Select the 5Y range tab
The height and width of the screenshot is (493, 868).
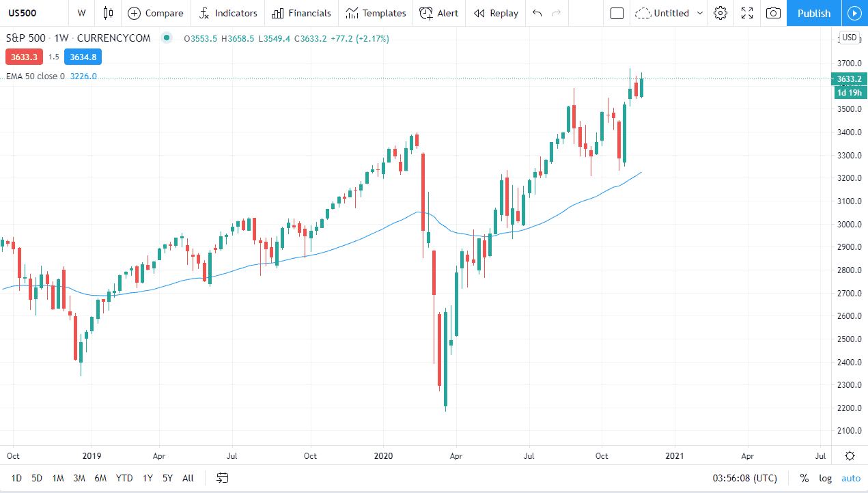(x=167, y=478)
